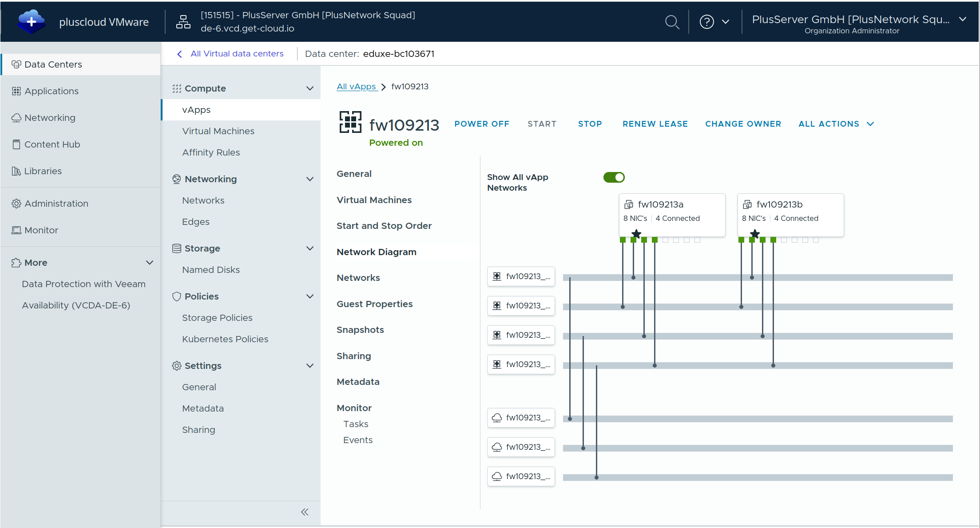Collapse the sidebar with double chevron icon
Screen dimensions: 980x528
point(305,512)
